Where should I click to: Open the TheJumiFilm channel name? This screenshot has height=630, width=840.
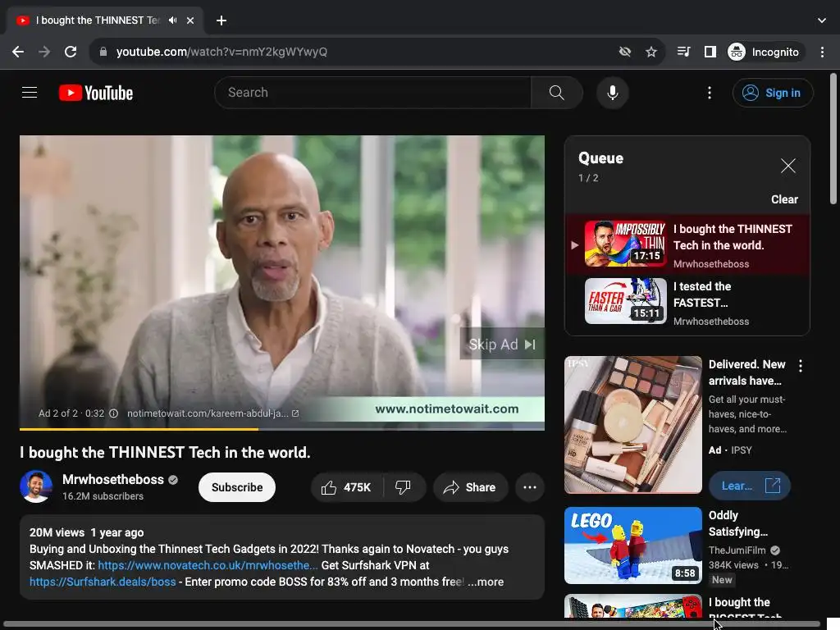[737, 550]
